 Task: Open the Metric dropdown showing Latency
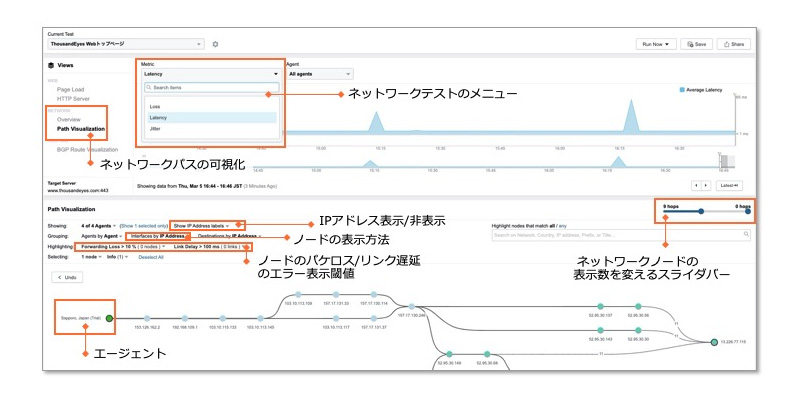210,74
